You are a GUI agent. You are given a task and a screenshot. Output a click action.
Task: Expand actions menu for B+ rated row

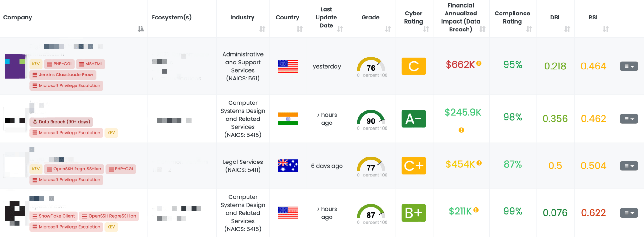[629, 213]
